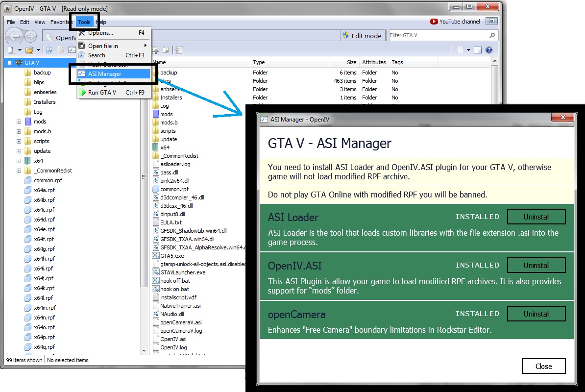Expand the mods folder in the tree
The height and width of the screenshot is (392, 585).
tap(19, 122)
